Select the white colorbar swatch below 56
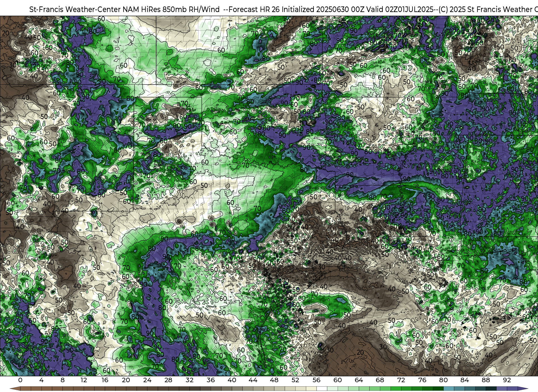Viewport: 538px width, 392px height. click(322, 389)
